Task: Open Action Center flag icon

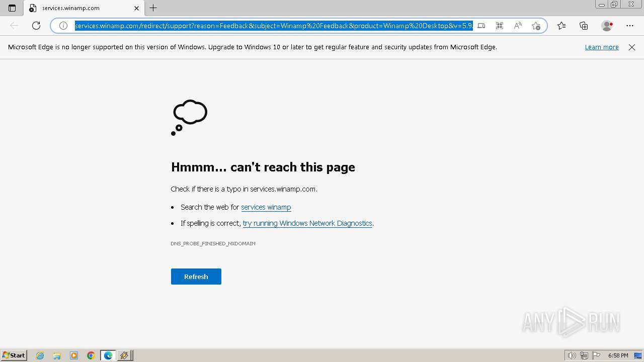Action: (596, 355)
